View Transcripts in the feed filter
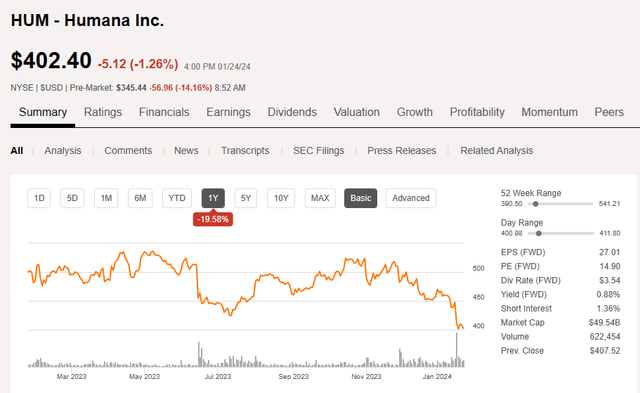The width and height of the screenshot is (640, 393). point(245,151)
